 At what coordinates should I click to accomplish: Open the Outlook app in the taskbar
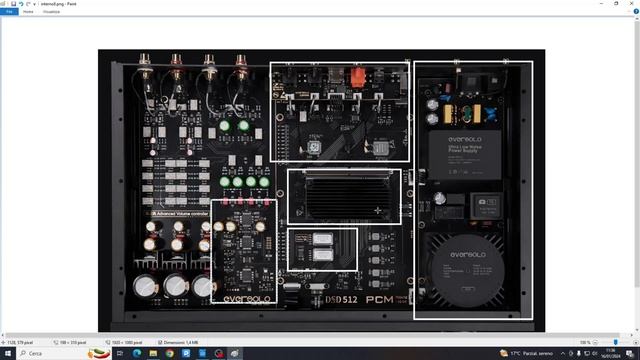tap(186, 353)
